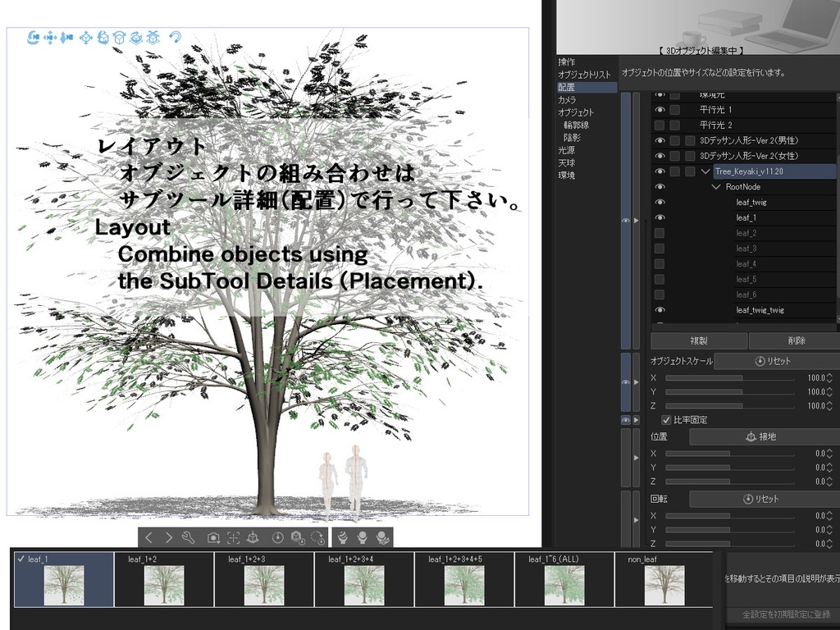Viewport: 840px width, 630px height.
Task: Collapse the Tree_Keyaki_v11.20 node
Action: [705, 171]
